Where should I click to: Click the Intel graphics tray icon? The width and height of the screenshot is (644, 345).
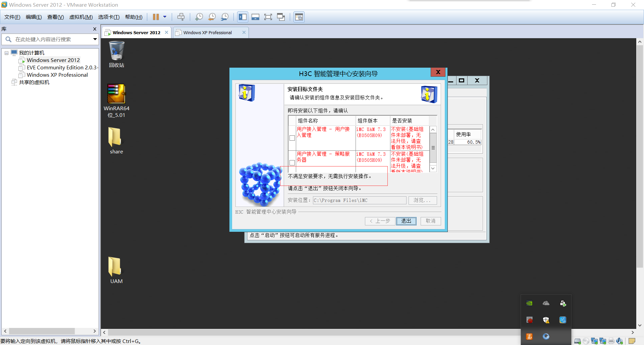point(563,320)
